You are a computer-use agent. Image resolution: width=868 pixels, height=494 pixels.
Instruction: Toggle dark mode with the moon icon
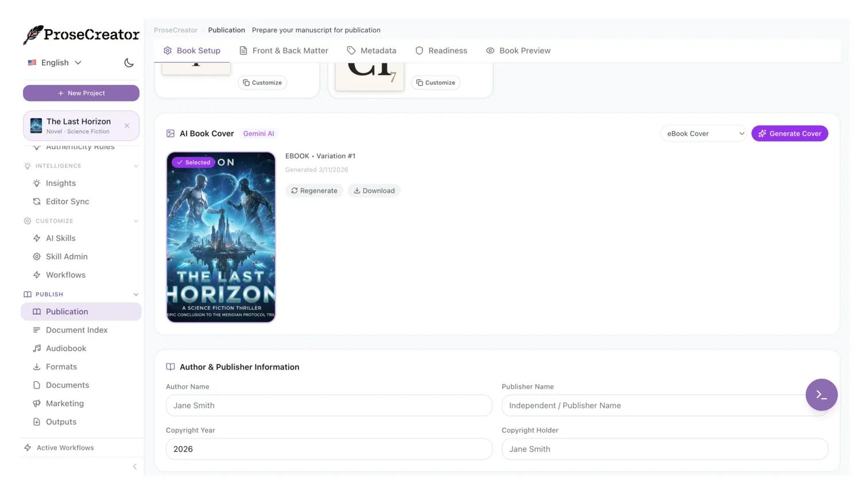click(x=129, y=63)
